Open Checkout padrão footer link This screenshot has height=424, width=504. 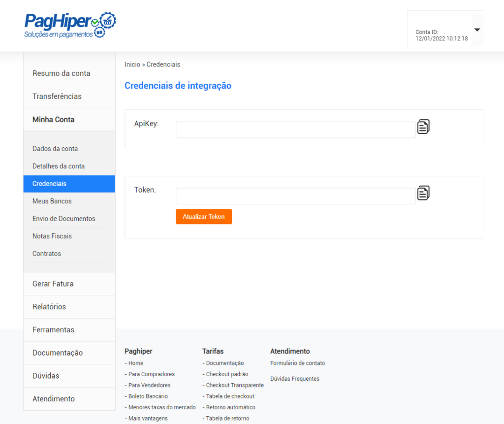227,374
